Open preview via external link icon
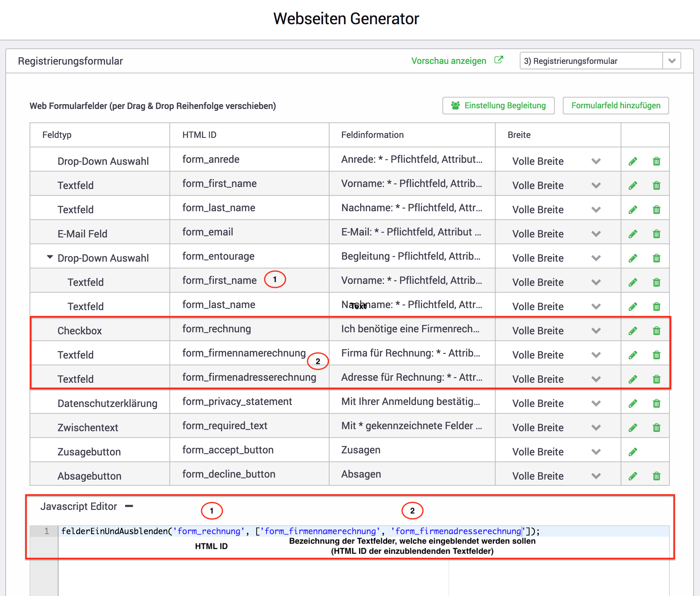The height and width of the screenshot is (596, 700). point(498,60)
